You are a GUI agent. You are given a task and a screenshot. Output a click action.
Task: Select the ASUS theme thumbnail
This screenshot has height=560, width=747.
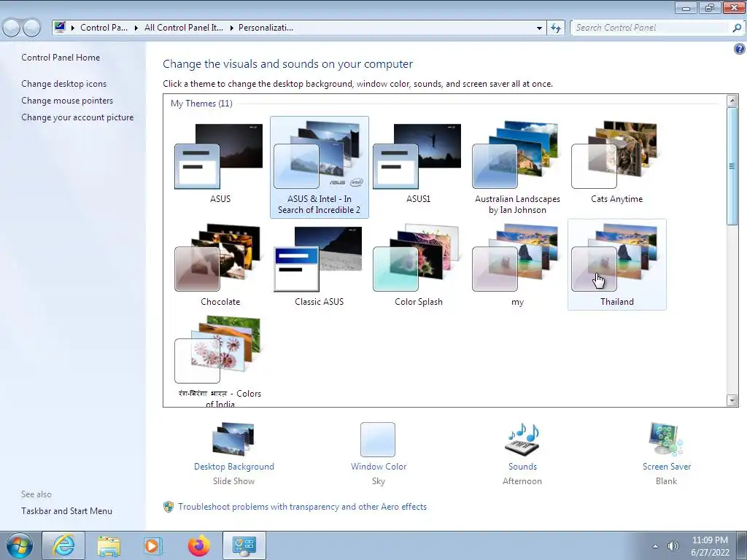click(219, 157)
